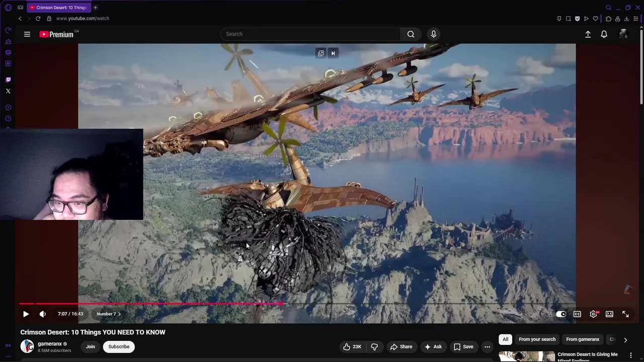Take a snapshot with browser snapshot tool
The width and height of the screenshot is (644, 362).
[568, 19]
